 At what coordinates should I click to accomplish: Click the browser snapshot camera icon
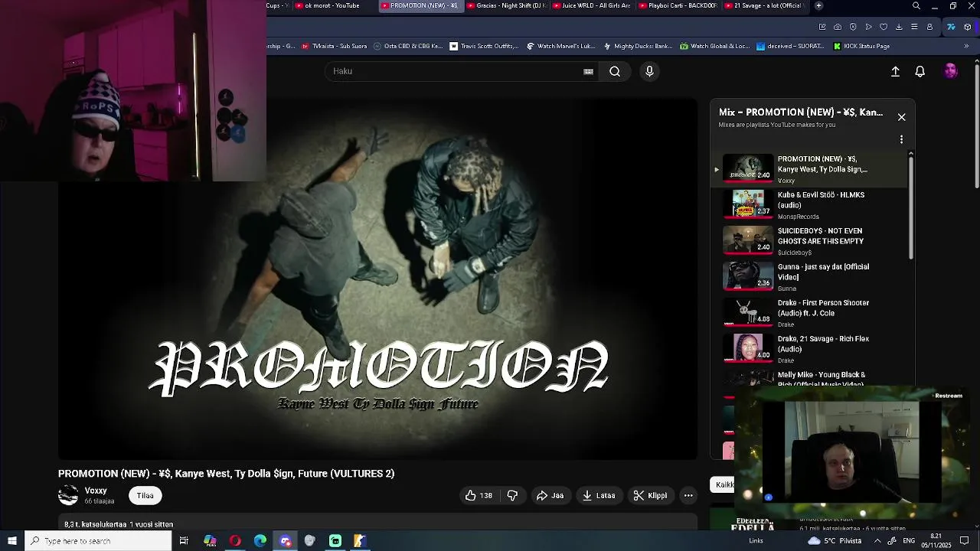click(x=838, y=27)
